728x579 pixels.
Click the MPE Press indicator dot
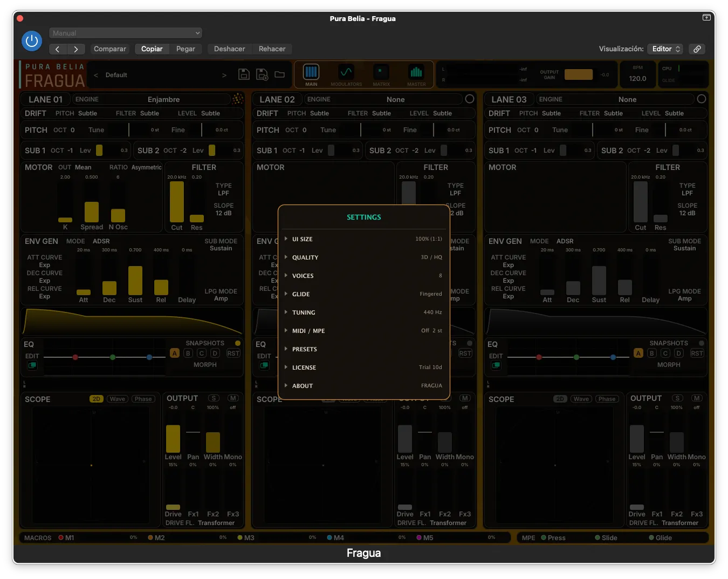pos(544,537)
